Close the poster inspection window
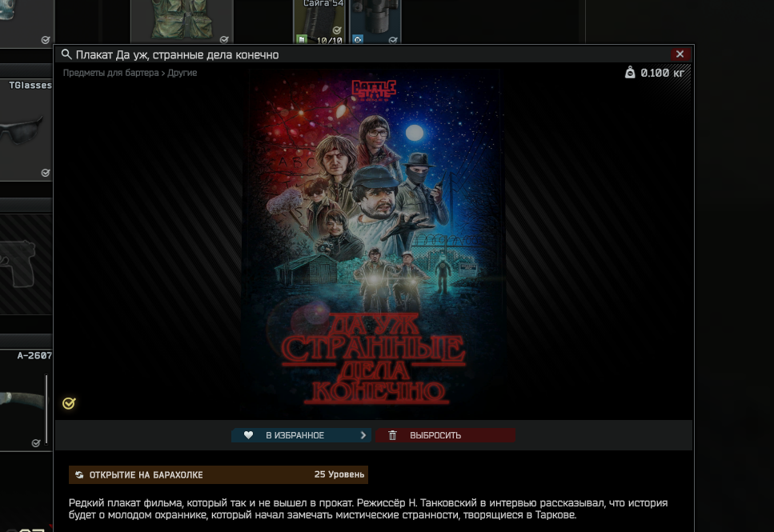This screenshot has height=532, width=774. coord(680,54)
